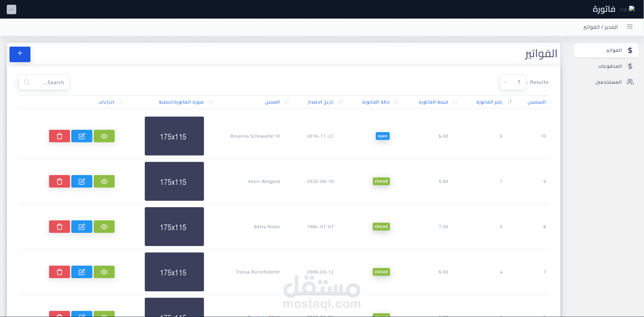Click invoice value 7.00
Image resolution: width=644 pixels, height=317 pixels.
tap(443, 227)
